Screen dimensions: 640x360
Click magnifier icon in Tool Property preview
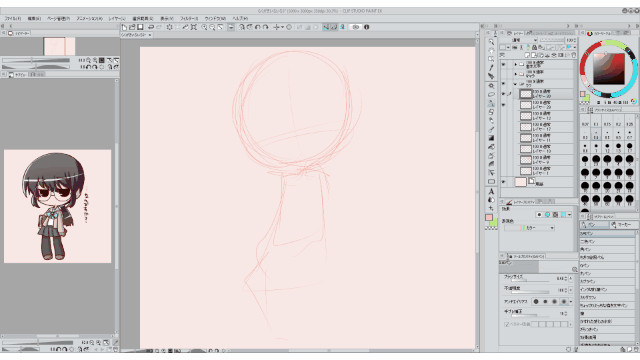(x=575, y=269)
